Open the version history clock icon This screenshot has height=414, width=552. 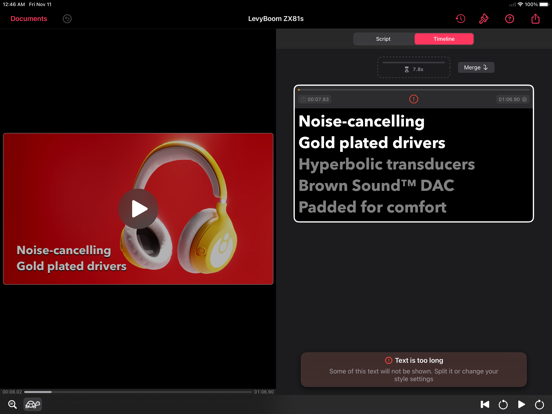pos(460,19)
